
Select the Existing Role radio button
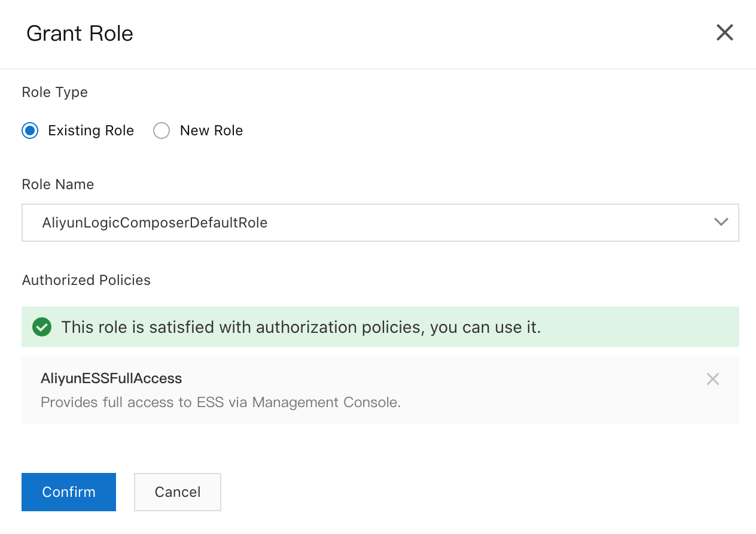[30, 131]
